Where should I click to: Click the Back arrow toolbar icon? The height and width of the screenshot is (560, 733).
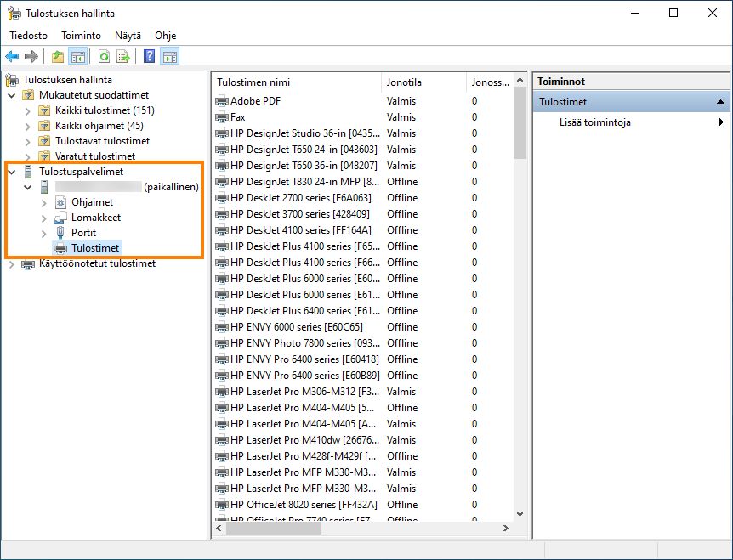point(12,57)
